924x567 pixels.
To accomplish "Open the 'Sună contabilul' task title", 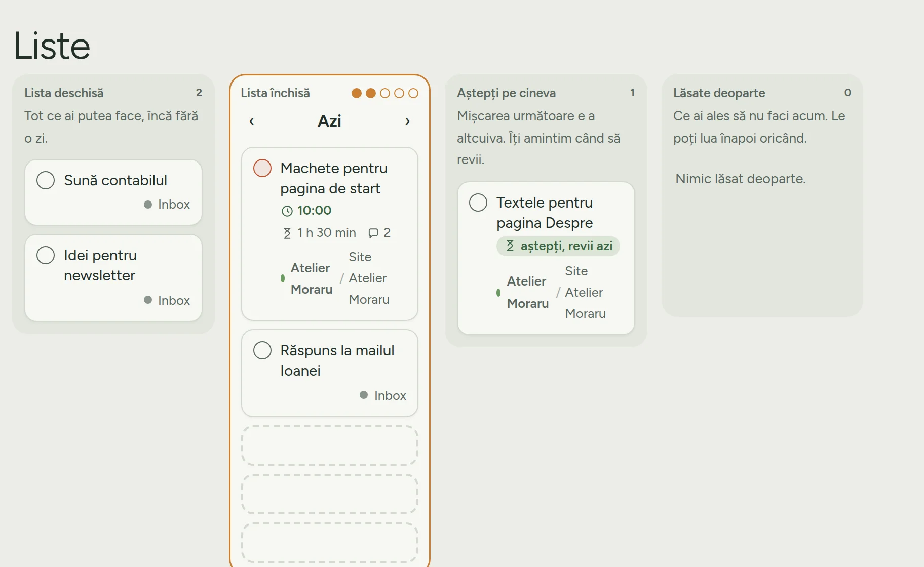I will [115, 180].
